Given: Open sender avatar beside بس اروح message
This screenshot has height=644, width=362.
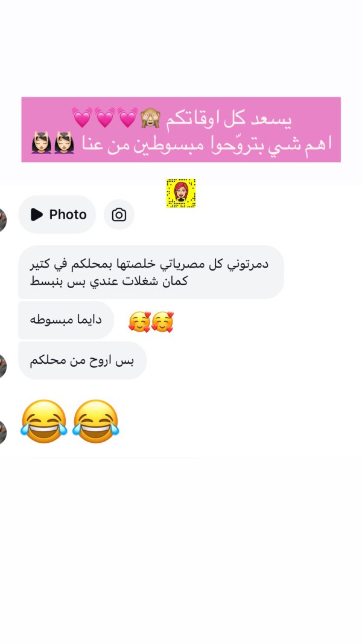Looking at the screenshot, I should click(x=3, y=366).
